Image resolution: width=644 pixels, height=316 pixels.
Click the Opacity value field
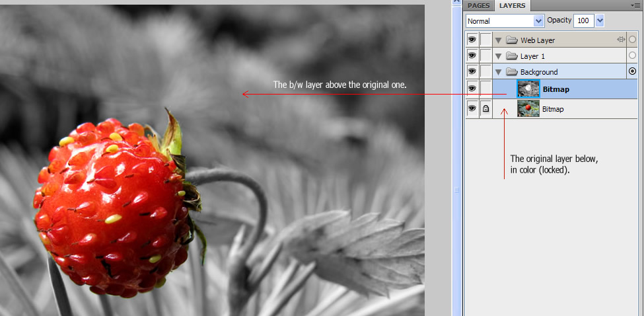point(584,20)
